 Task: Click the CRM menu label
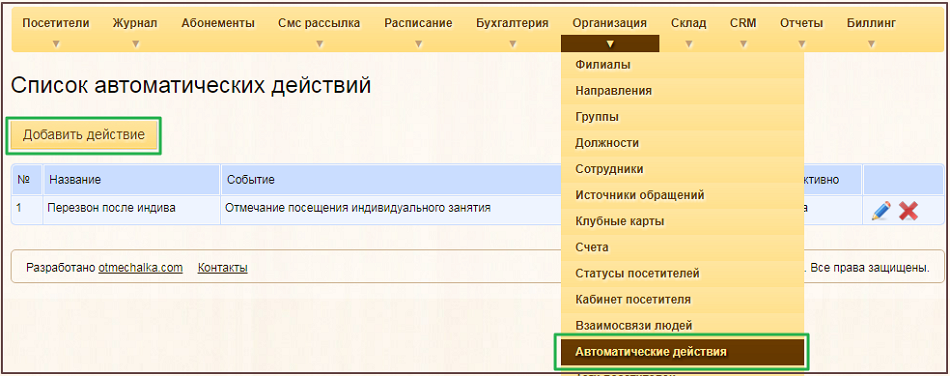coord(743,24)
